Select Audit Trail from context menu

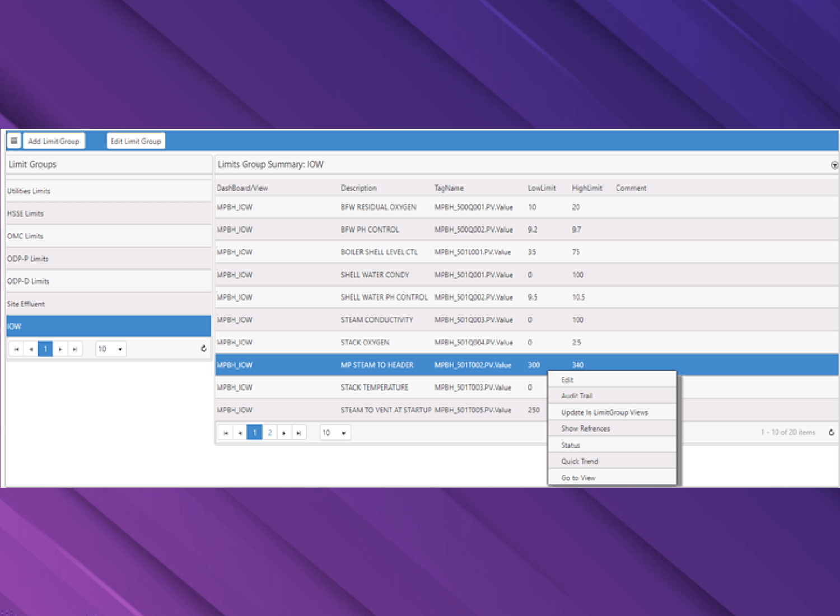pos(577,396)
